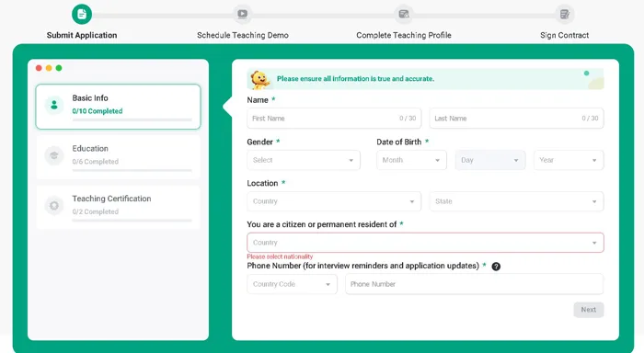The height and width of the screenshot is (353, 644).
Task: Open the Location Country dropdown
Action: (x=334, y=201)
